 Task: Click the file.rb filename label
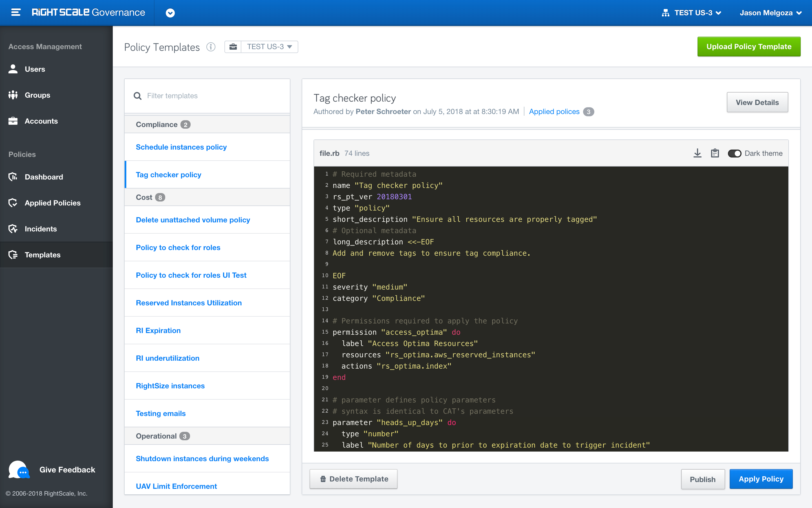[x=329, y=153]
